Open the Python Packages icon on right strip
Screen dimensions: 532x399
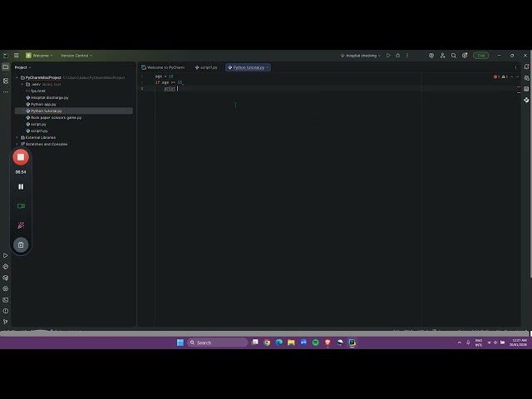click(x=526, y=100)
